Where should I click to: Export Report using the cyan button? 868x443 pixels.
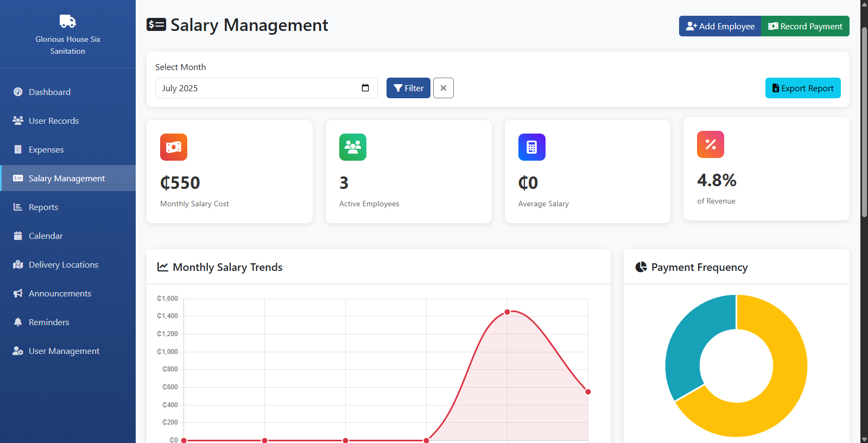click(802, 88)
